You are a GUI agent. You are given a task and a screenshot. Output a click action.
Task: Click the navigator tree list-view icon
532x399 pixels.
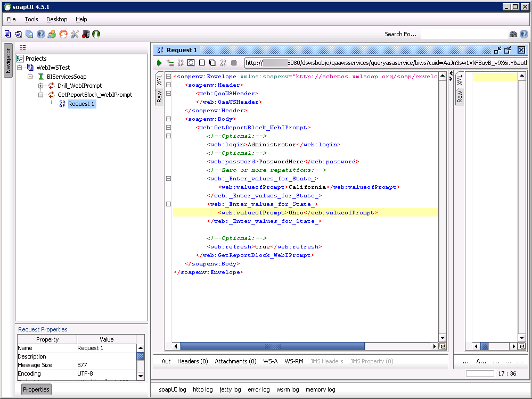click(23, 48)
